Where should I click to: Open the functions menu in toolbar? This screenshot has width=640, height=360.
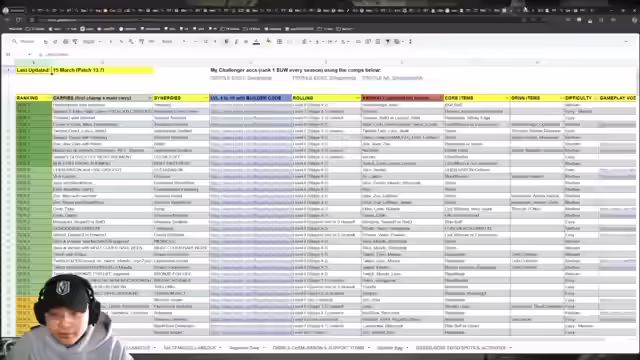pos(410,42)
